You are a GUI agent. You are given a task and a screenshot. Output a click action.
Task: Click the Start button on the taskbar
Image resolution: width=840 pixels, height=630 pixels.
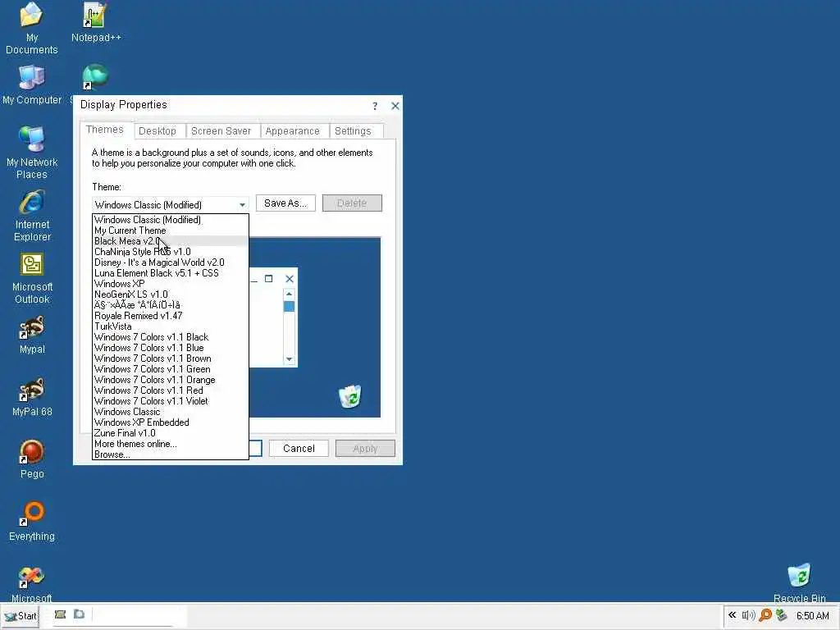coord(21,616)
